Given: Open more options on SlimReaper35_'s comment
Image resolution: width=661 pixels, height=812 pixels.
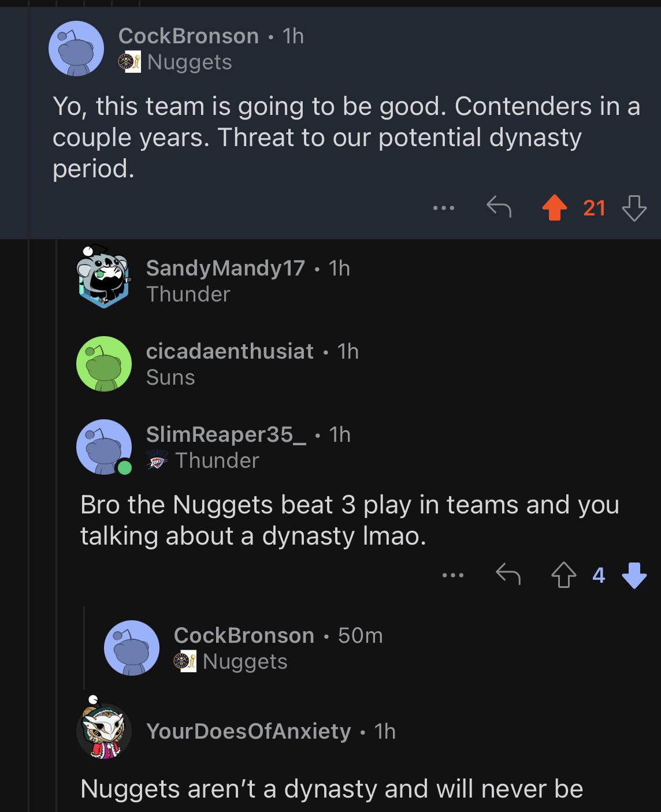Looking at the screenshot, I should click(453, 575).
